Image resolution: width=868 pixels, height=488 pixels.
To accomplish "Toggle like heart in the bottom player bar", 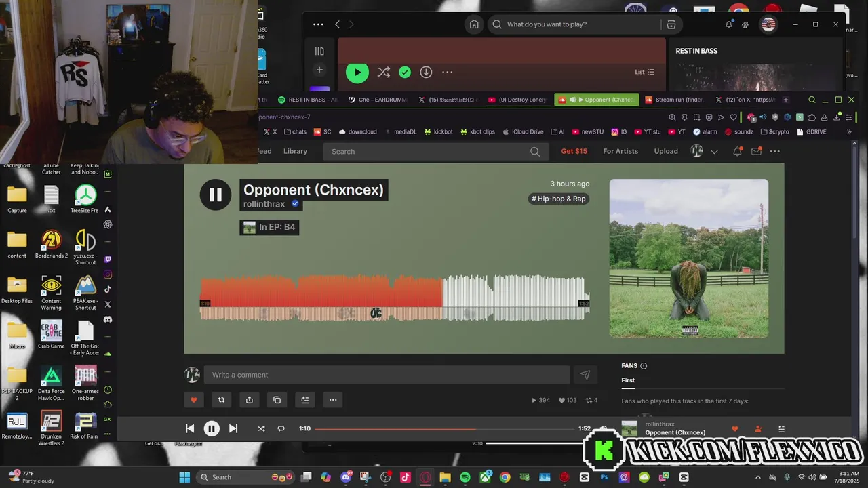I will pyautogui.click(x=734, y=428).
